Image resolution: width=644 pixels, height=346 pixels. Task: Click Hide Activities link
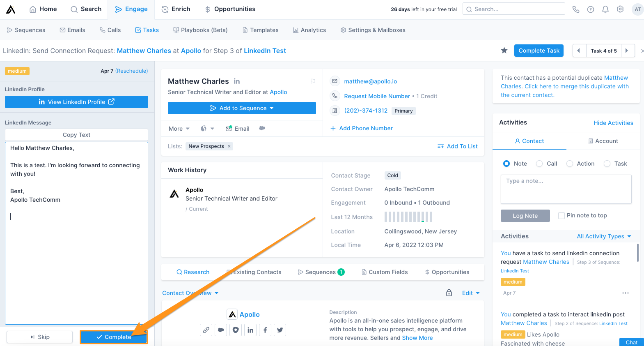[613, 123]
